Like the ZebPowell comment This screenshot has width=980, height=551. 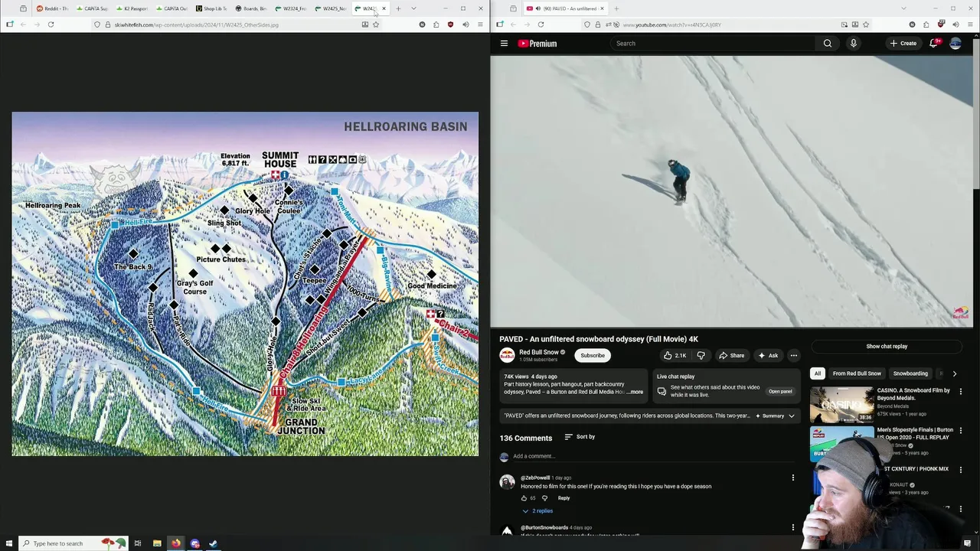pos(524,498)
